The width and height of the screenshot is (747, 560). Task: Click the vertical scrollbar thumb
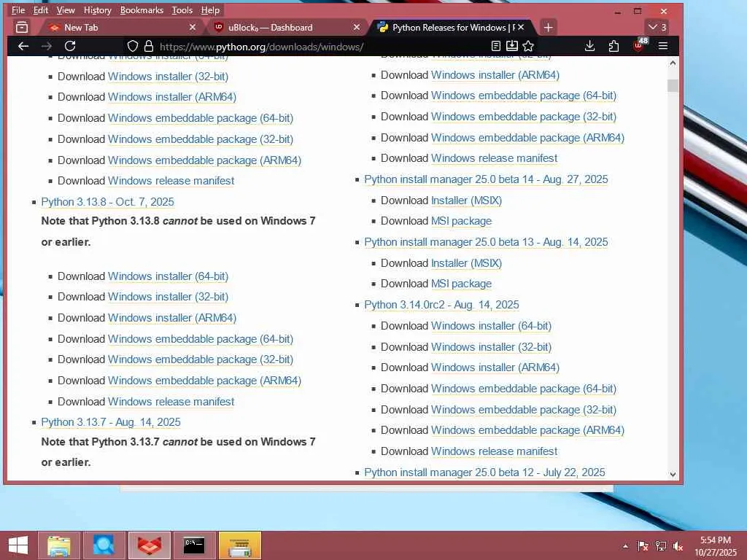tap(673, 86)
